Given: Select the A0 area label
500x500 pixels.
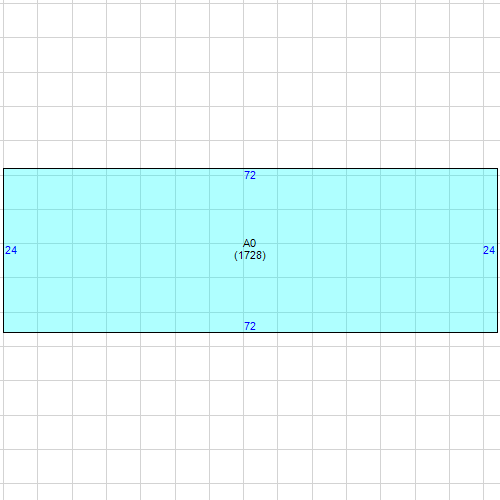Looking at the screenshot, I should (x=249, y=243).
